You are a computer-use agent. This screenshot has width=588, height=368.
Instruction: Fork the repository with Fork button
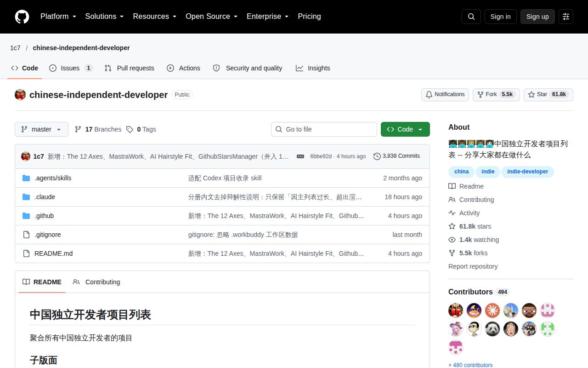click(496, 94)
